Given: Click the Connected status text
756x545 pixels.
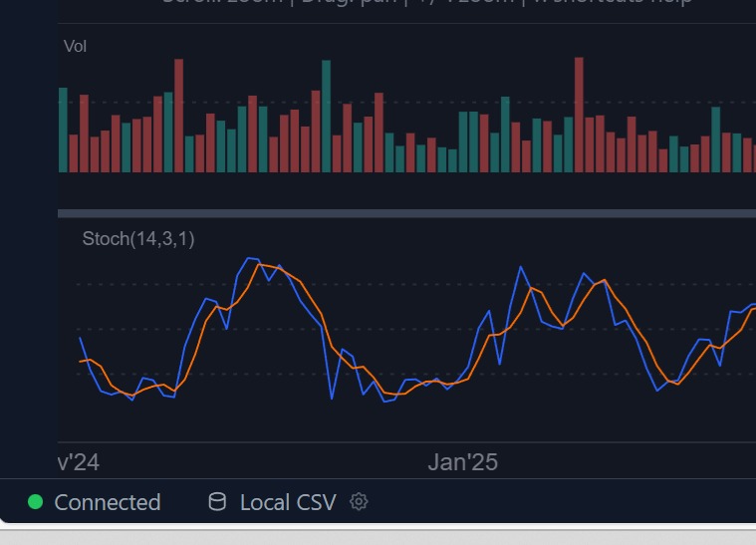Looking at the screenshot, I should coord(108,502).
